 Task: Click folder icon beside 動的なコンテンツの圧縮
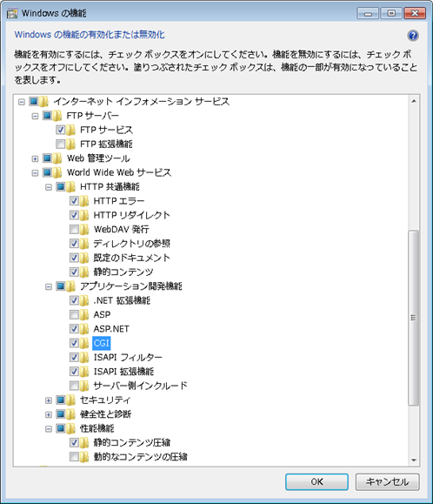tap(84, 456)
